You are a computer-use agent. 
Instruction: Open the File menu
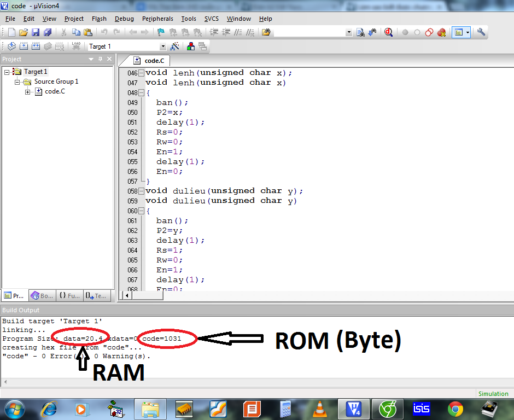tap(10, 19)
